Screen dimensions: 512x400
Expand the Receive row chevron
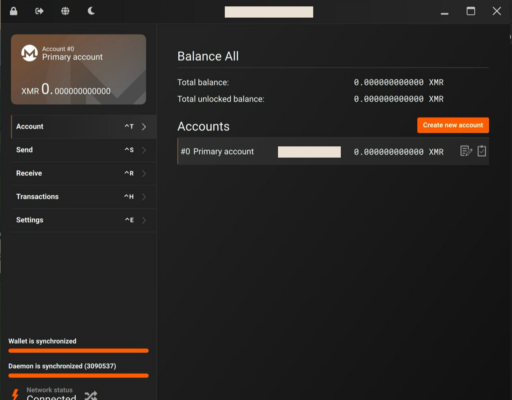pyautogui.click(x=144, y=173)
